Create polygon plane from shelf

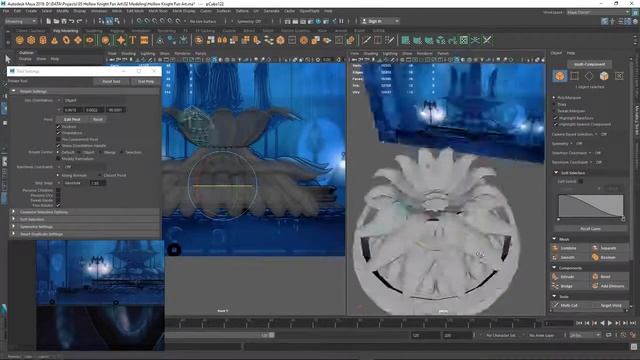coord(78,40)
